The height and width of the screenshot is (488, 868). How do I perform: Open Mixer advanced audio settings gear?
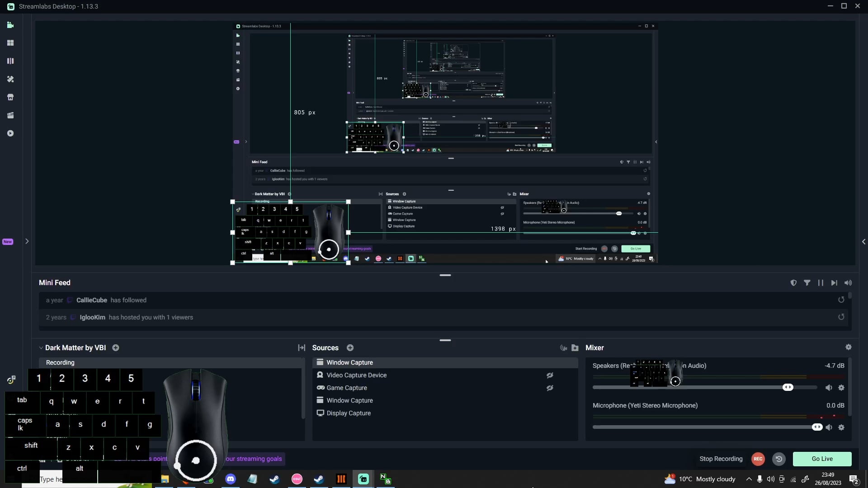[x=849, y=347]
